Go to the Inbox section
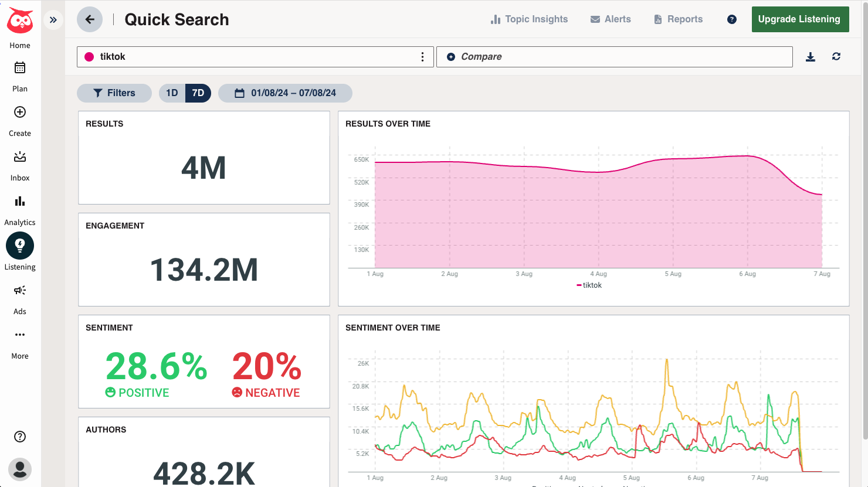 (x=20, y=157)
